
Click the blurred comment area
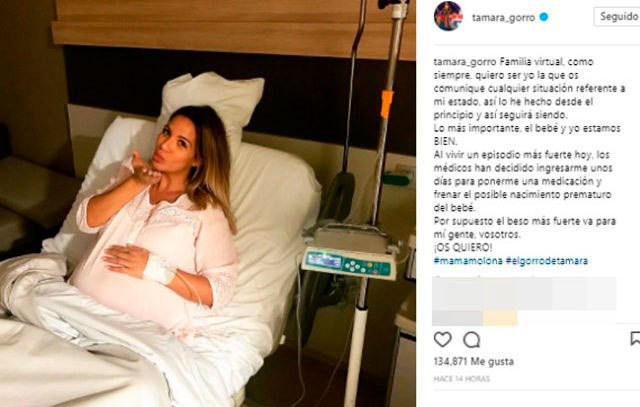tap(524, 300)
